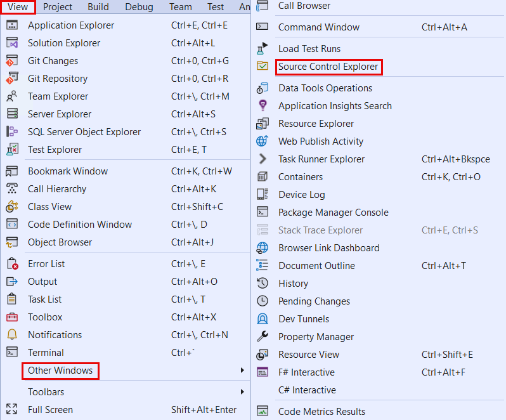Select Task Runner Explorer
The image size is (506, 420).
(321, 159)
